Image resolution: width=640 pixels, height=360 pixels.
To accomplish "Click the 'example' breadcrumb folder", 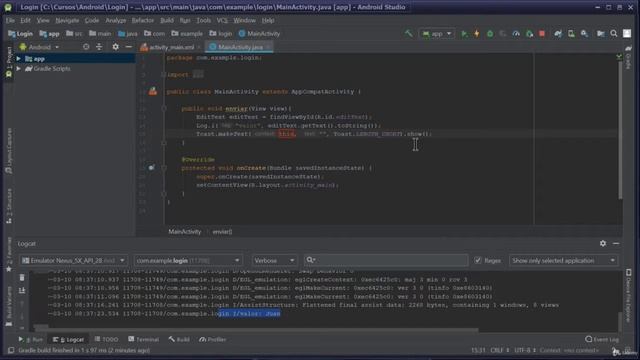I will pyautogui.click(x=187, y=34).
